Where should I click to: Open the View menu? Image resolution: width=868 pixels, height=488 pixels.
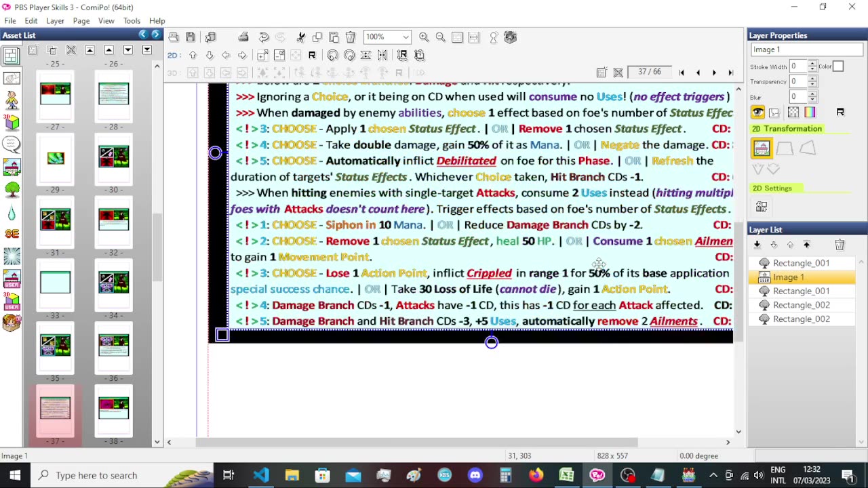106,21
